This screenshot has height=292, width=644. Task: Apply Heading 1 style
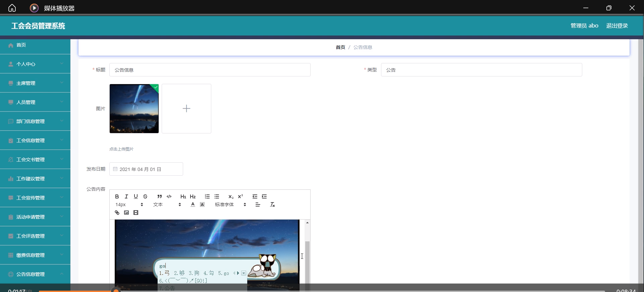[x=183, y=196]
